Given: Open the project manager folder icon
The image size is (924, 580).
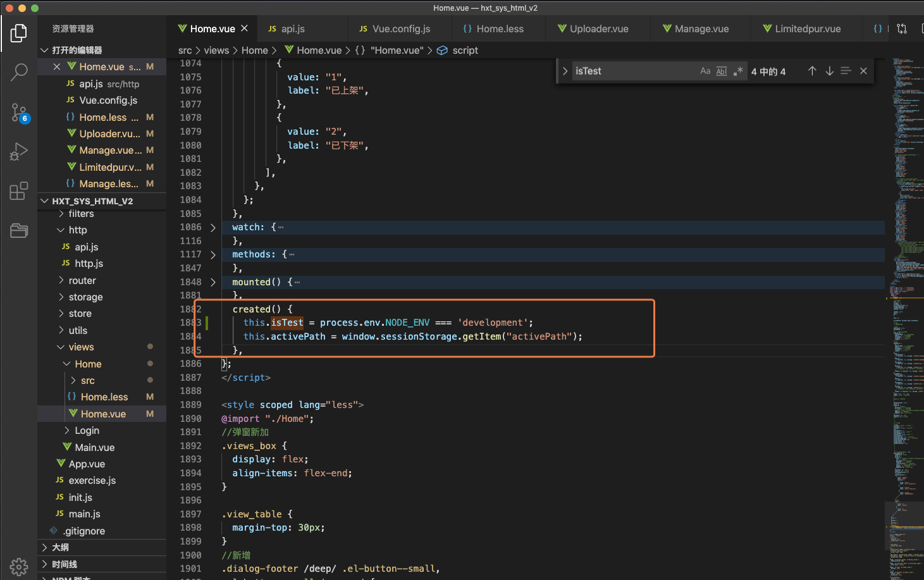Looking at the screenshot, I should pos(19,230).
